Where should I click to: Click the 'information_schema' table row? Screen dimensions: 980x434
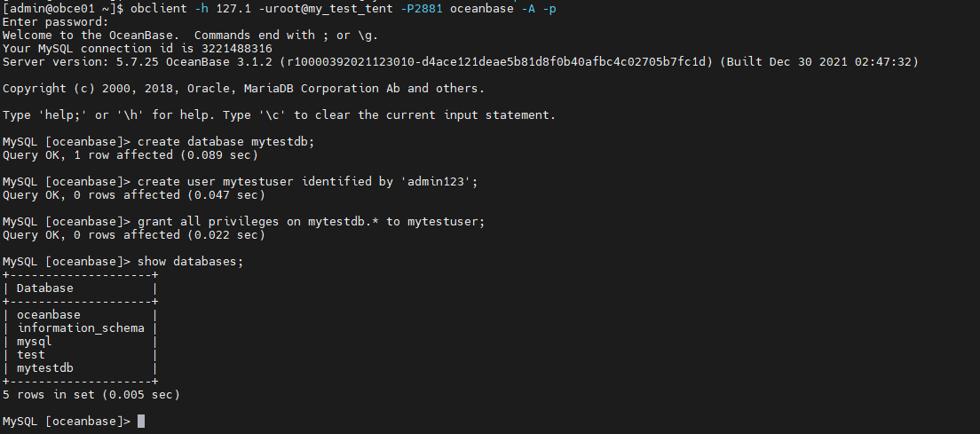80,327
